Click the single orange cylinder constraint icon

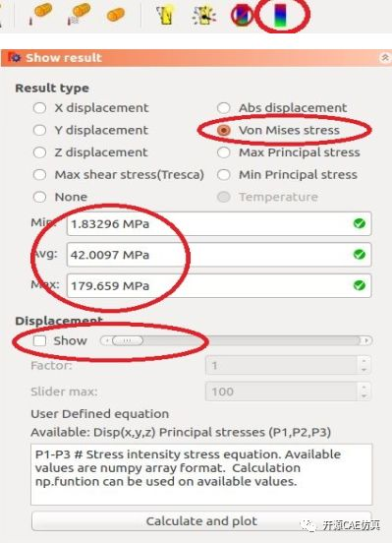(x=116, y=15)
